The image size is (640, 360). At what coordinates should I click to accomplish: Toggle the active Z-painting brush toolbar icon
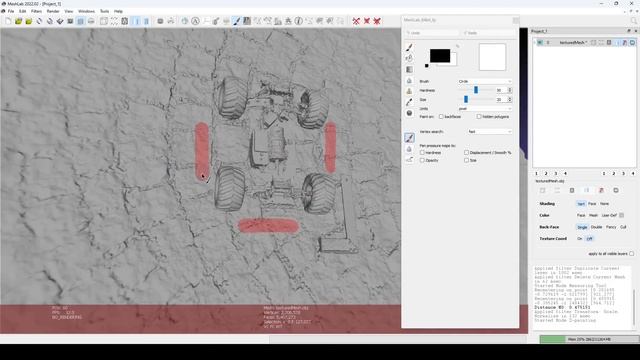tap(237, 21)
